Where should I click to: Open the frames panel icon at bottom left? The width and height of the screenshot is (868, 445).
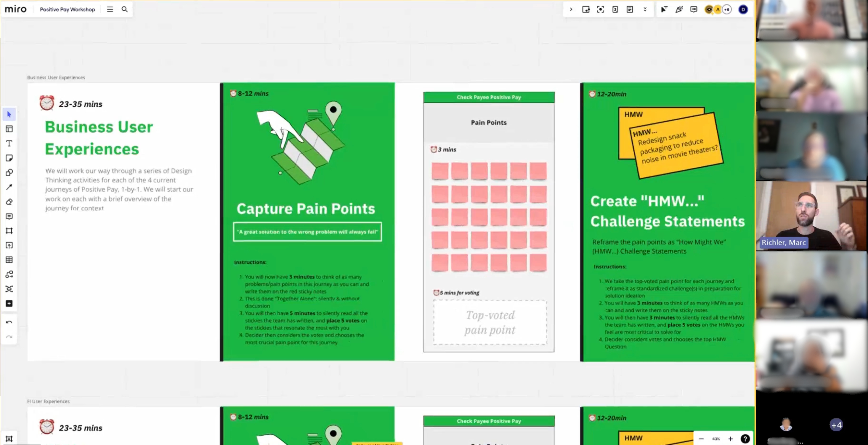pyautogui.click(x=9, y=438)
